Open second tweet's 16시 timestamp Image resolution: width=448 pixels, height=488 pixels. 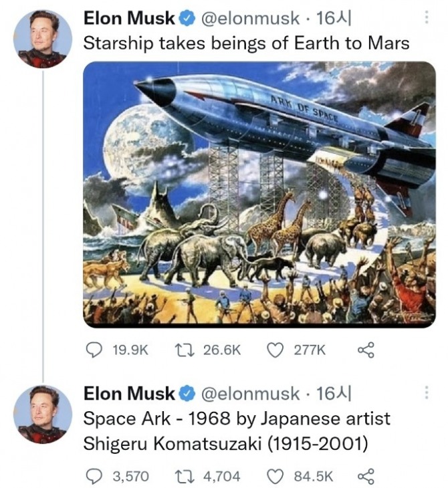pyautogui.click(x=334, y=394)
